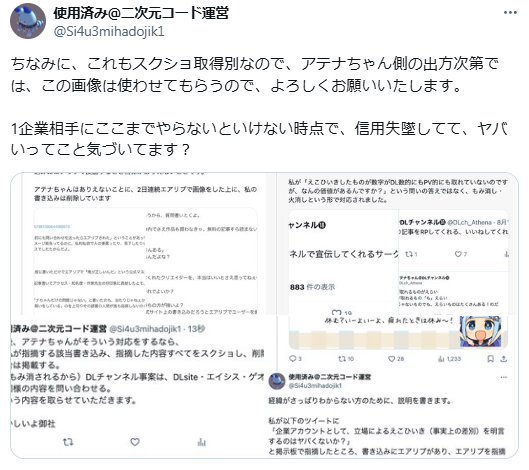The width and height of the screenshot is (529, 470).
Task: Click the bookmark icon in embedded tweet
Action: click(491, 359)
